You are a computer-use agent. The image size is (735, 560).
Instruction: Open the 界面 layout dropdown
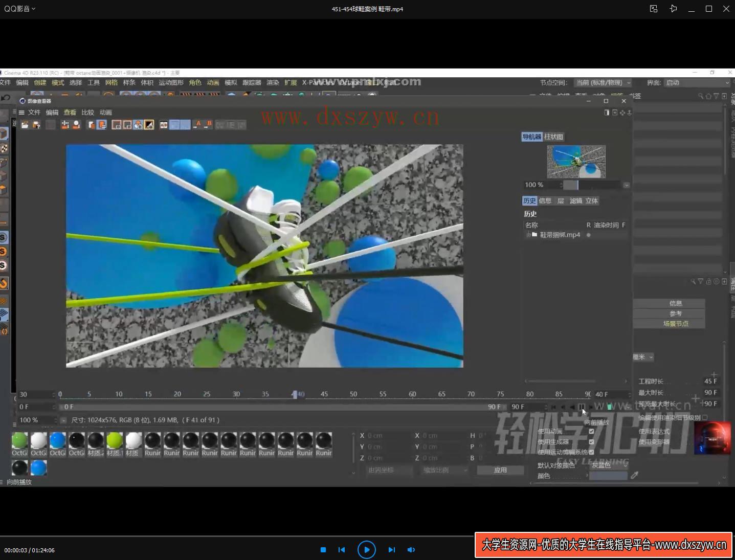pos(697,83)
